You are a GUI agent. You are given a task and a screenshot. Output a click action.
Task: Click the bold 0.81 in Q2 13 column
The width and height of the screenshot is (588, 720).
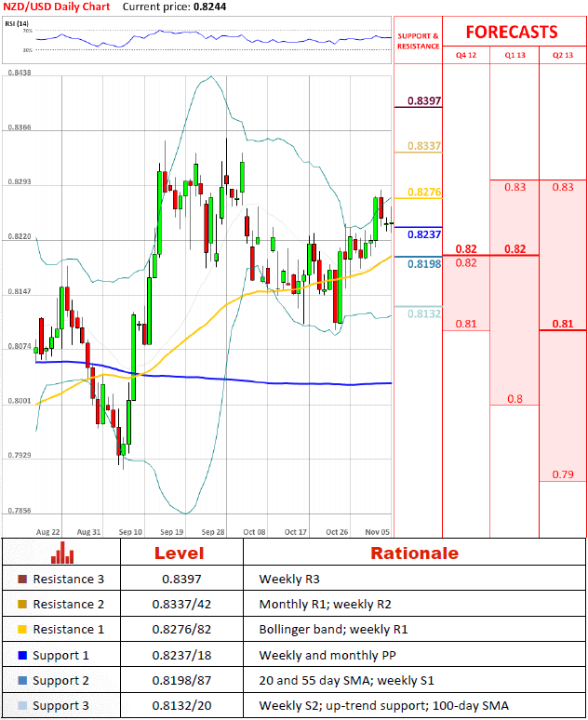[x=563, y=324]
